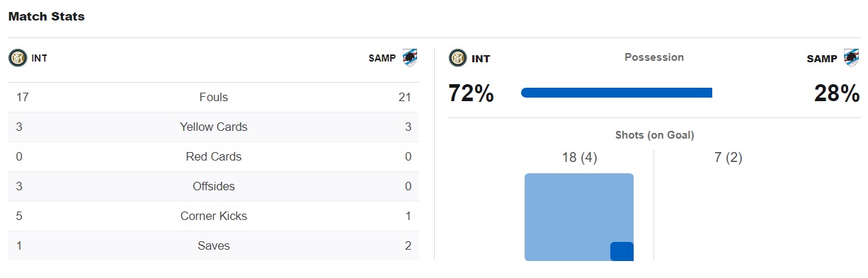Click the INT label beside Possession
Viewport: 868px width, 278px height.
(481, 59)
